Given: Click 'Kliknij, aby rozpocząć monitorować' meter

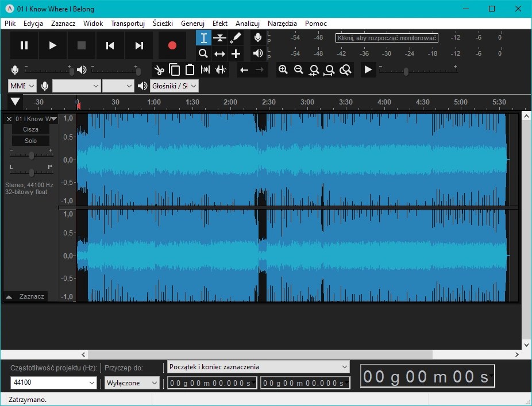Looking at the screenshot, I should [387, 38].
